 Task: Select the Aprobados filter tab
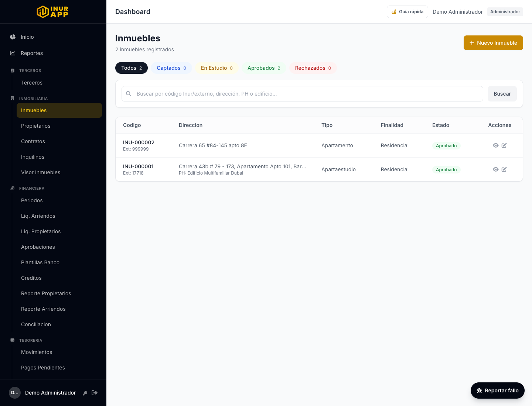point(264,68)
